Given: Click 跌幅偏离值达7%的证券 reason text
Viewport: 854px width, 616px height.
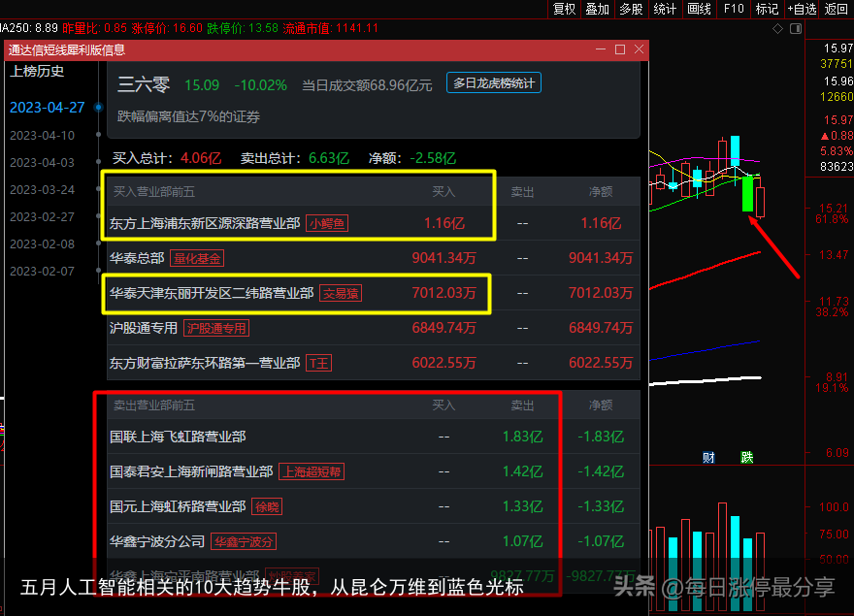Looking at the screenshot, I should [188, 116].
